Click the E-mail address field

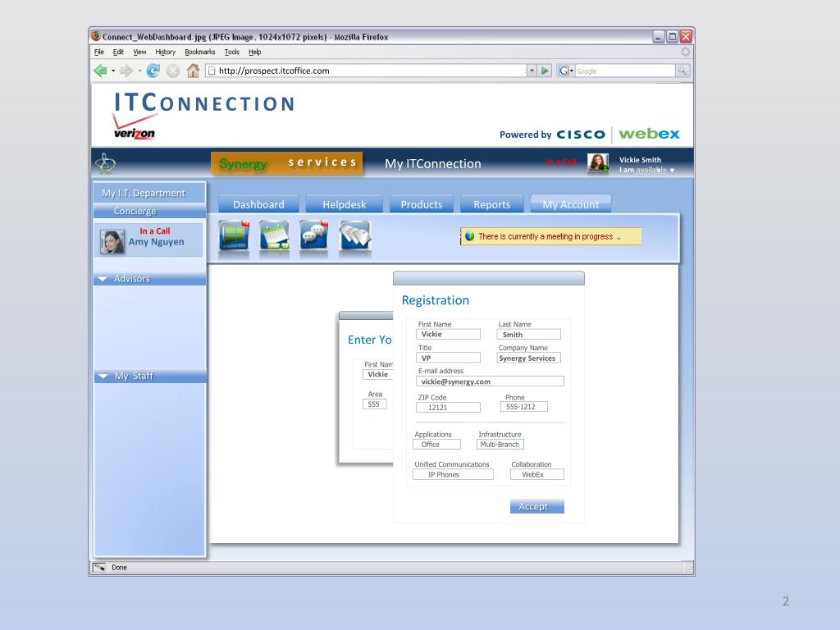tap(490, 381)
